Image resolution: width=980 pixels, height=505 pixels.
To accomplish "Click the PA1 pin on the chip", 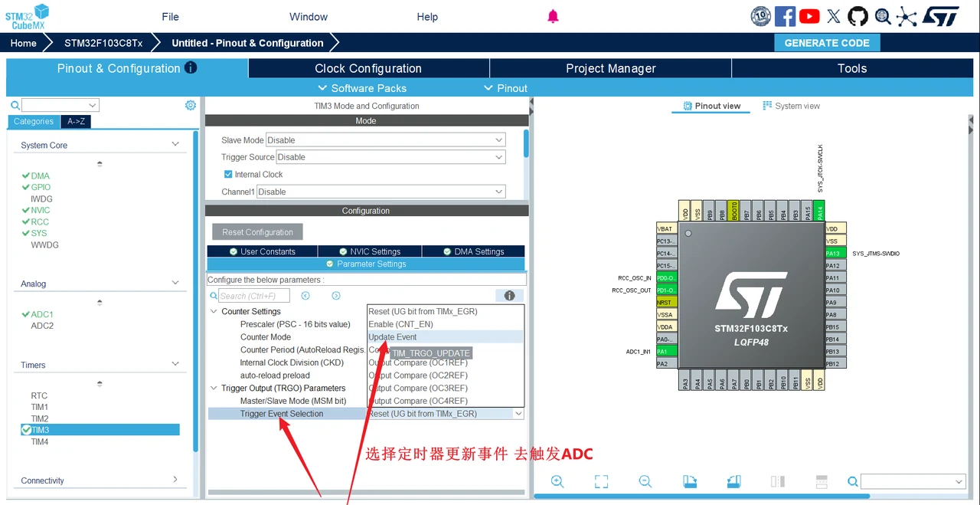I will click(666, 352).
